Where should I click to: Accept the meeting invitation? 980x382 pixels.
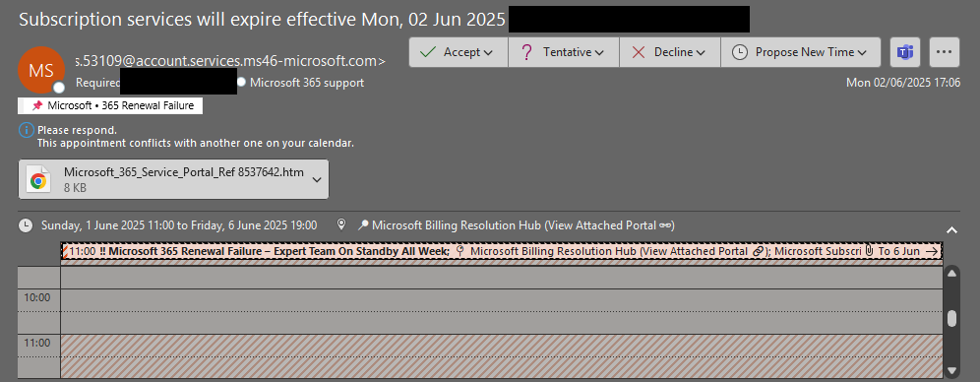click(x=459, y=52)
